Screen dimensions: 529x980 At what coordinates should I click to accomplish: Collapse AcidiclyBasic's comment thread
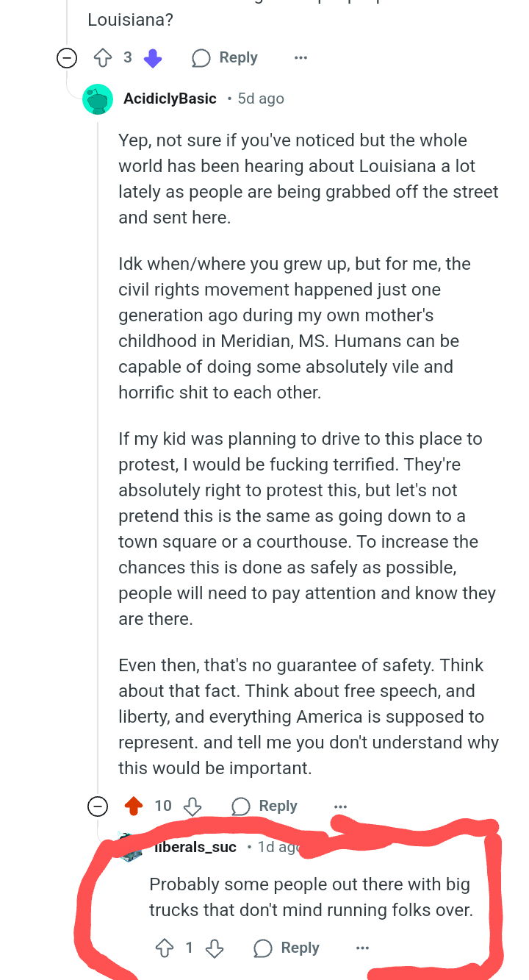click(97, 806)
